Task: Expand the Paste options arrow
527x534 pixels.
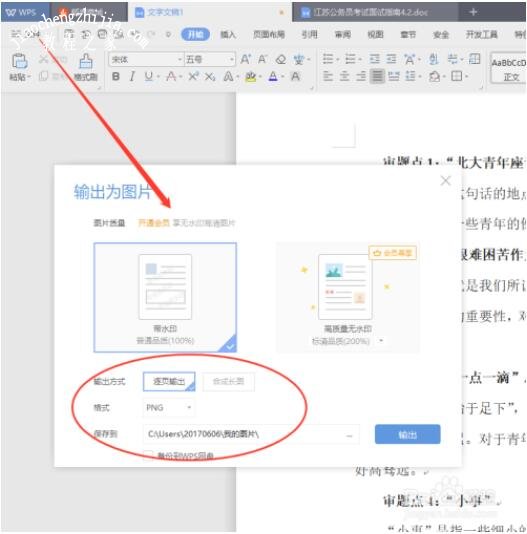Action: (29, 77)
